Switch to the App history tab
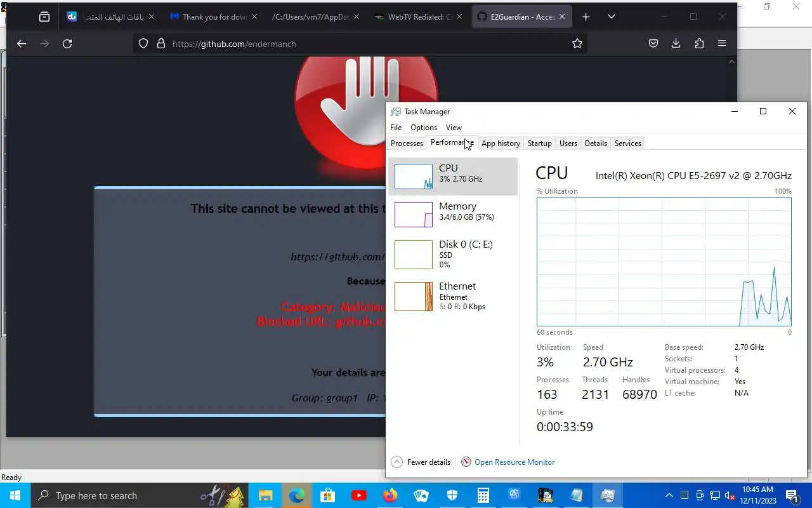Viewport: 812px width, 508px height. tap(501, 144)
